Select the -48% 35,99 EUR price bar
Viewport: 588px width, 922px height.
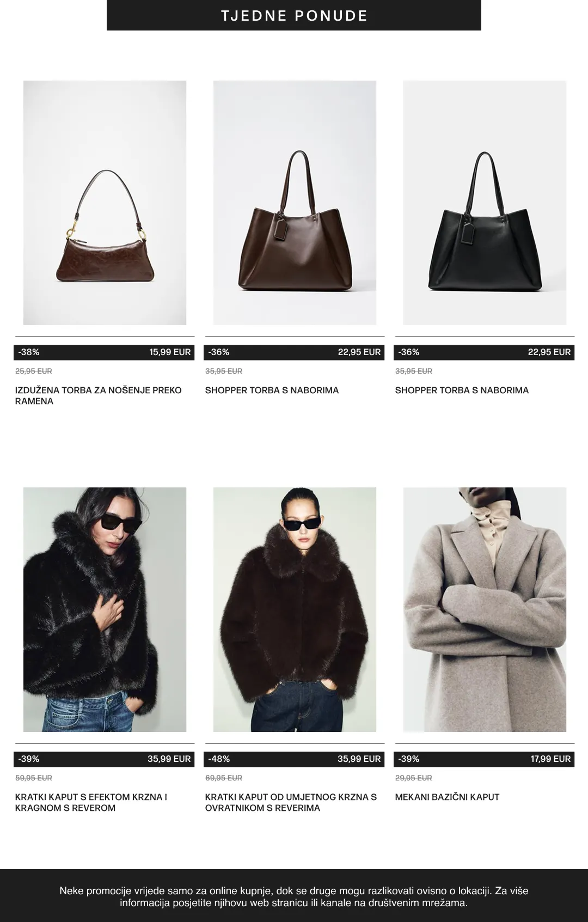pos(294,759)
